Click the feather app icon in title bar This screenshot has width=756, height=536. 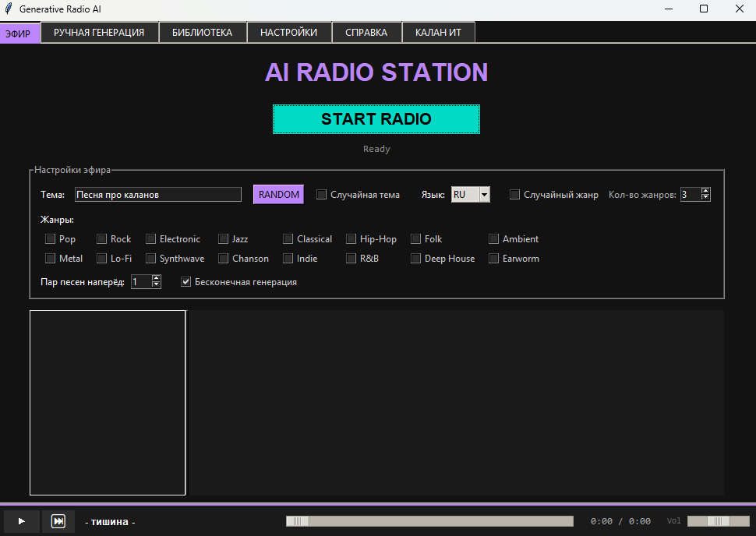[9, 9]
